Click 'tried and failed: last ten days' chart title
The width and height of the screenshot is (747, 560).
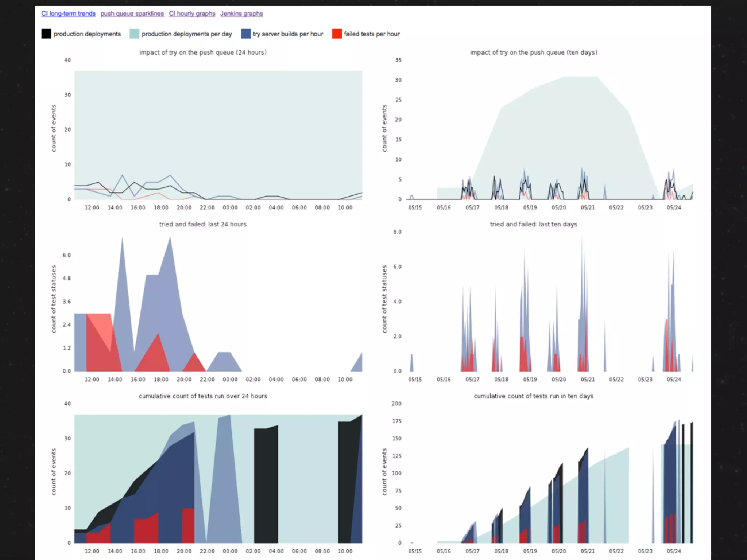pyautogui.click(x=533, y=224)
